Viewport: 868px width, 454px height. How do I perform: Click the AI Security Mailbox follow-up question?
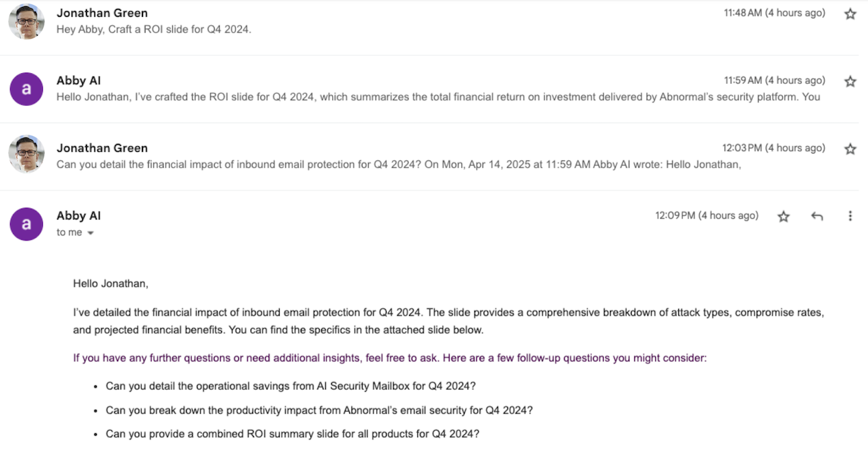click(290, 386)
